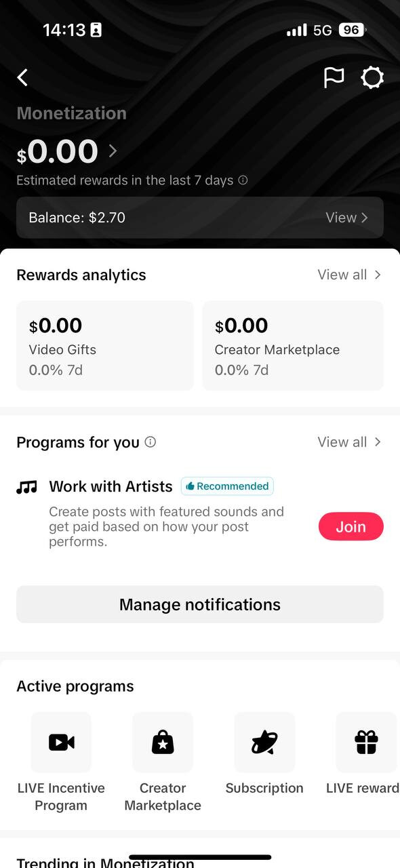
Task: Tap the music notes Work with Artists icon
Action: [26, 487]
